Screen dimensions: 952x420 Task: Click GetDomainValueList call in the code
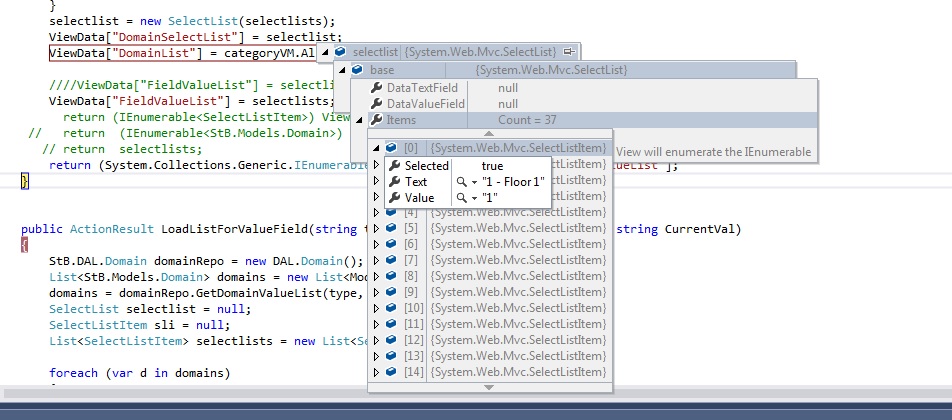pyautogui.click(x=257, y=293)
